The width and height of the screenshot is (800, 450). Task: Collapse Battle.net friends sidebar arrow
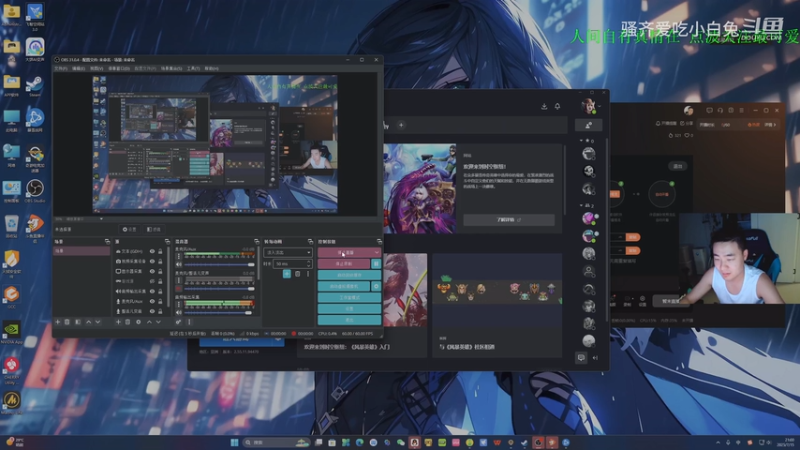pos(595,358)
